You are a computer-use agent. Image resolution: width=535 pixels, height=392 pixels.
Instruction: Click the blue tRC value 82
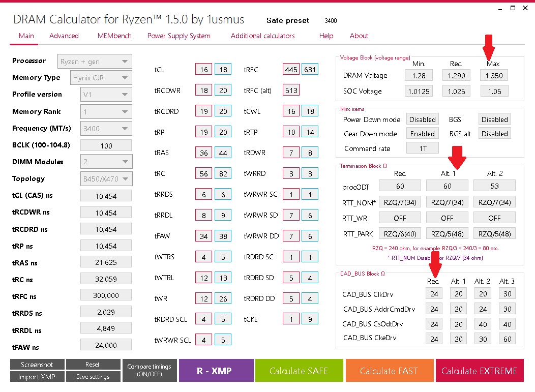(223, 174)
